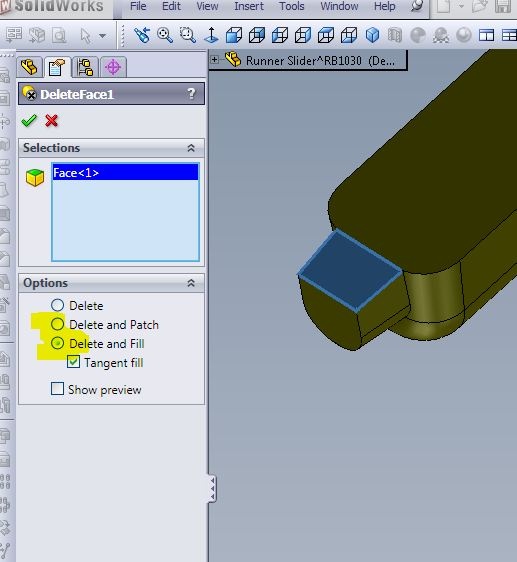Collapse the Selections section
This screenshot has height=562, width=517.
tap(191, 148)
